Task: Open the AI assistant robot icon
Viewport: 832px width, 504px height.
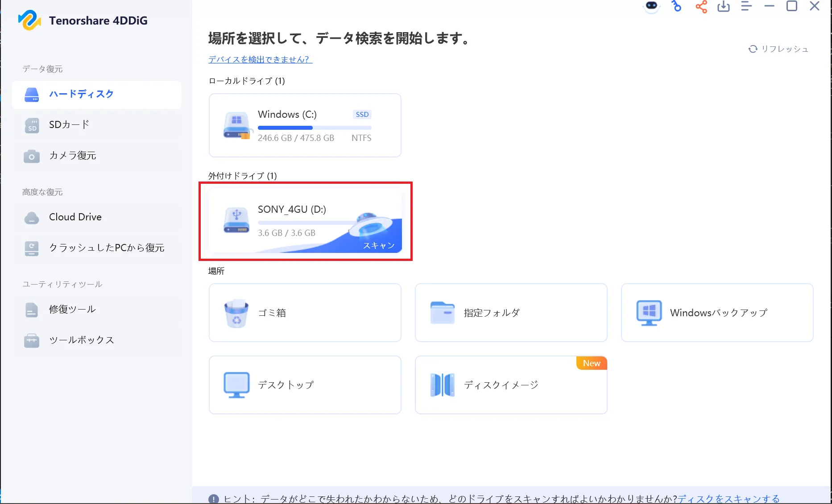Action: (651, 6)
